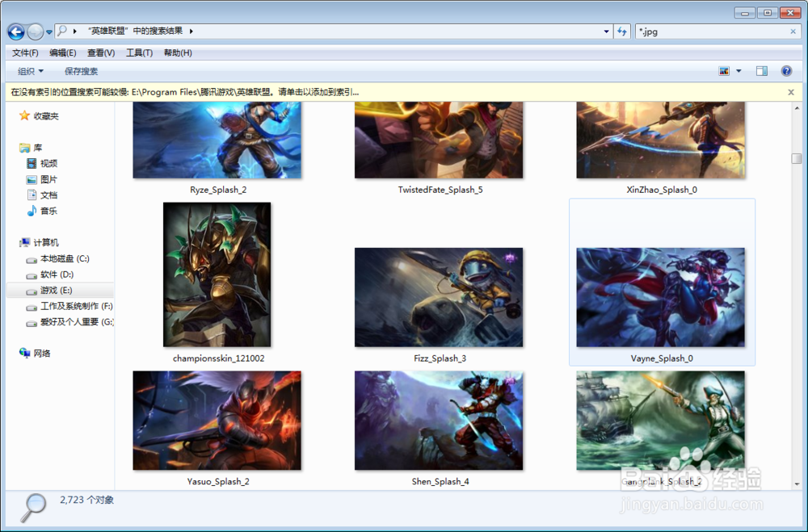Open the 图片 library
The image size is (808, 532).
tap(42, 179)
